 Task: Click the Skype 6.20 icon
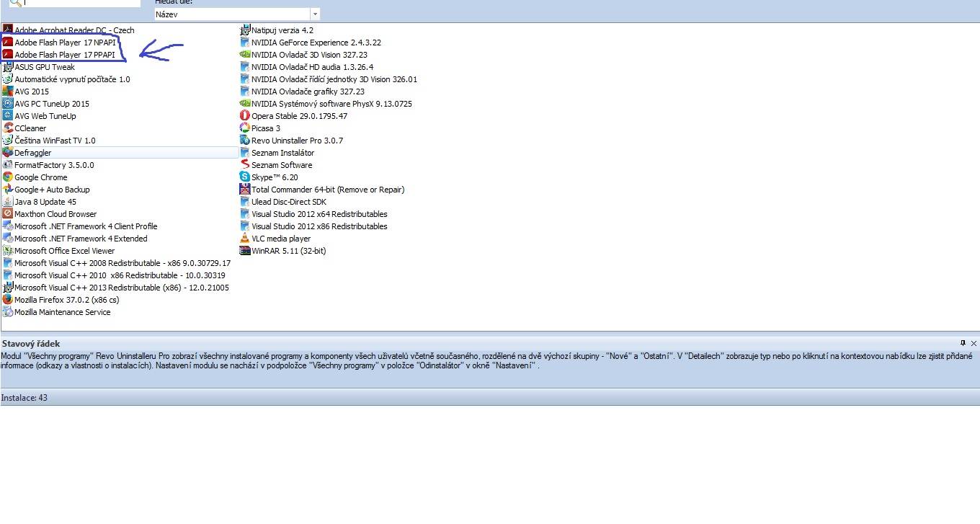click(245, 177)
